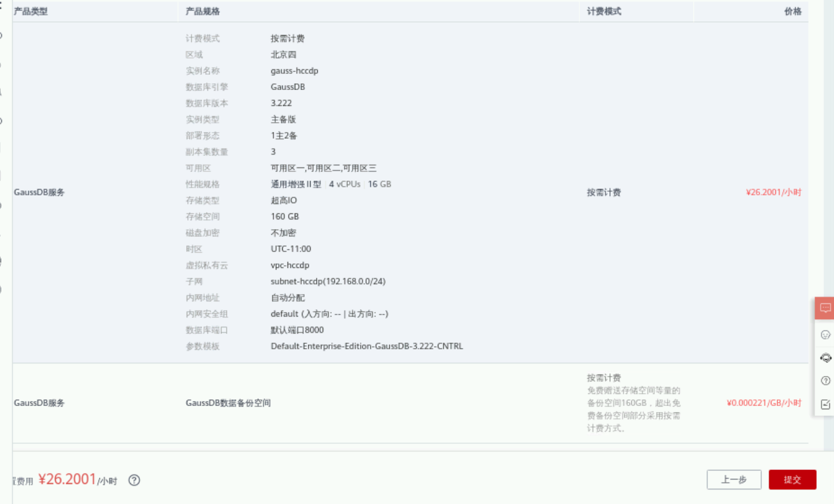Screen dimensions: 834x504
Task: Click the database version 3.222
Action: [x=281, y=103]
